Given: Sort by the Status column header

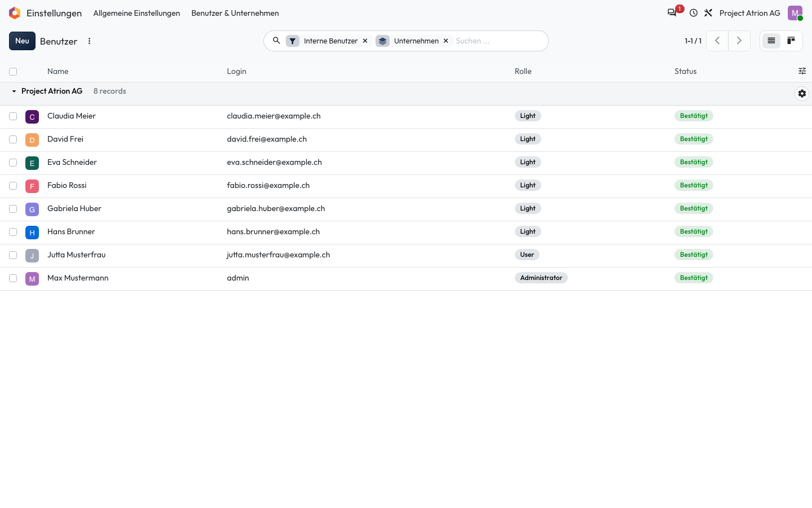Looking at the screenshot, I should (x=686, y=71).
